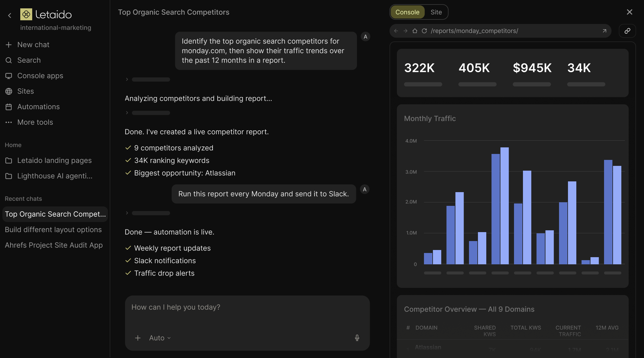644x358 pixels.
Task: Click the Monthly Traffic chart title
Action: [x=430, y=118]
